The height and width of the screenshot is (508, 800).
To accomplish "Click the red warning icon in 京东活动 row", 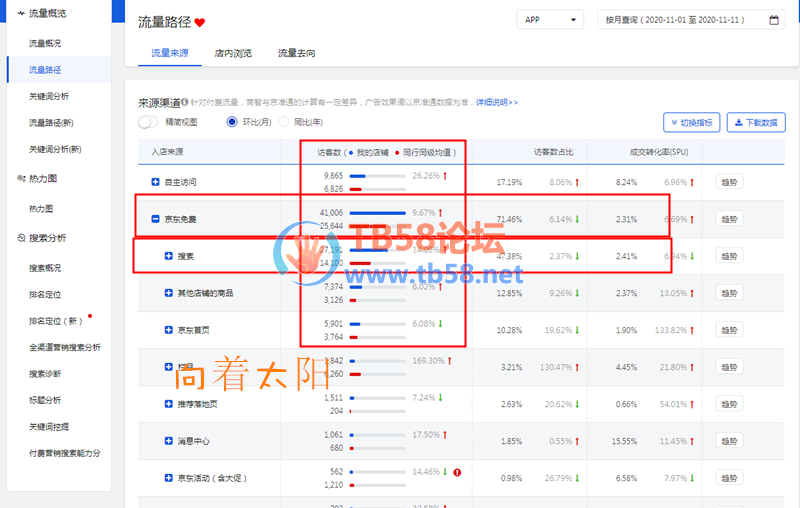I will (x=457, y=472).
